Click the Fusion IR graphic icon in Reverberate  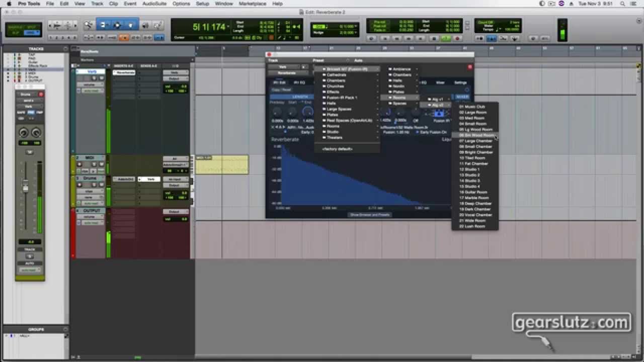(x=439, y=113)
